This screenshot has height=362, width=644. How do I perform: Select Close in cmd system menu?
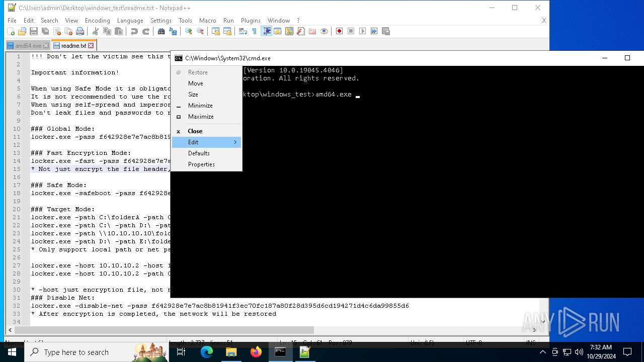coord(207,131)
